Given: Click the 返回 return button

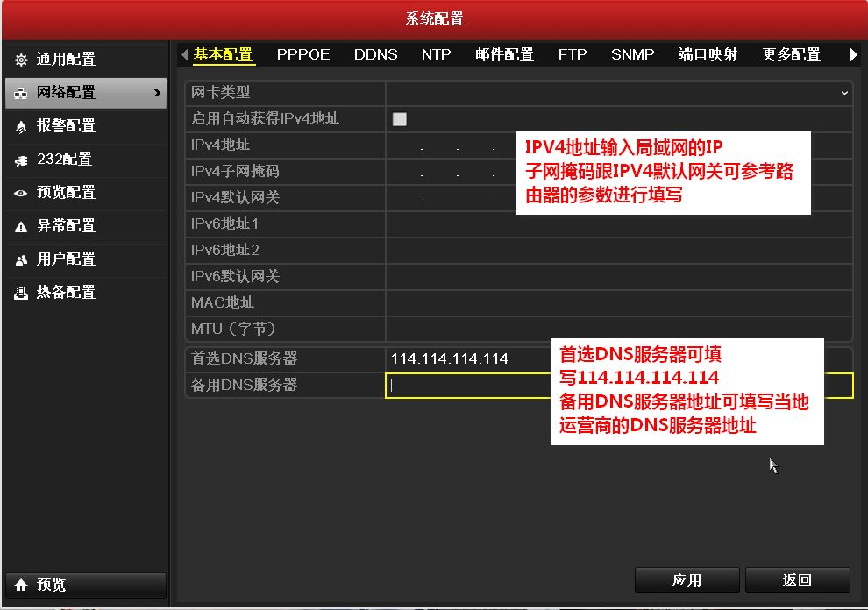Looking at the screenshot, I should 797,579.
